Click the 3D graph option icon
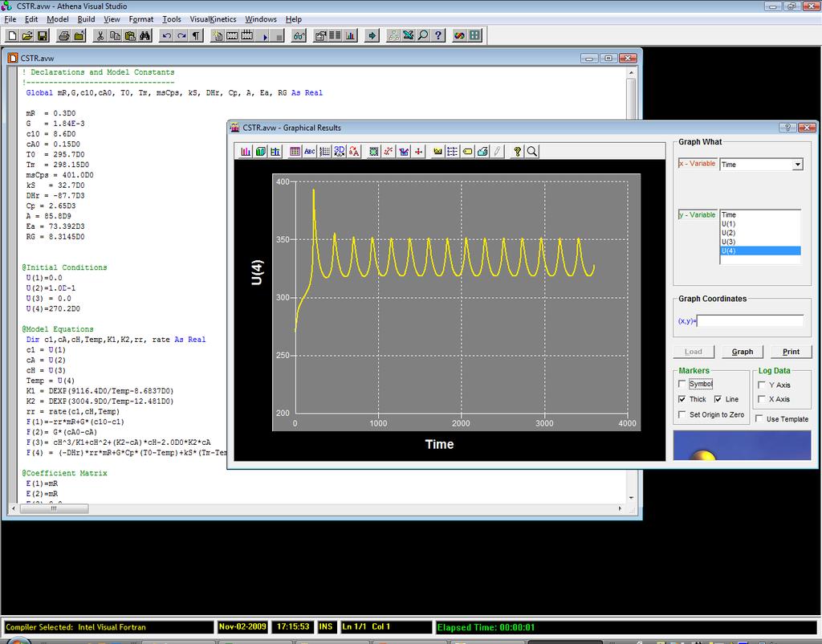822x644 pixels. tap(340, 152)
